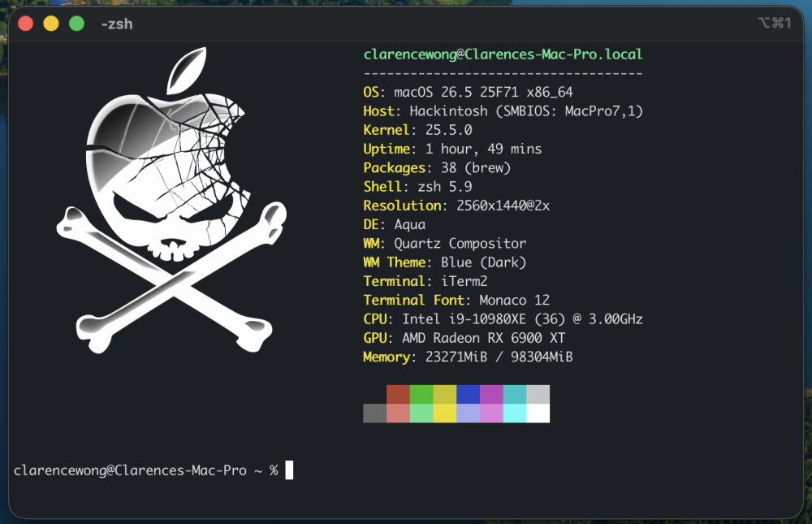Image resolution: width=812 pixels, height=524 pixels.
Task: Select the OS macOS 26.5 line
Action: [x=469, y=93]
